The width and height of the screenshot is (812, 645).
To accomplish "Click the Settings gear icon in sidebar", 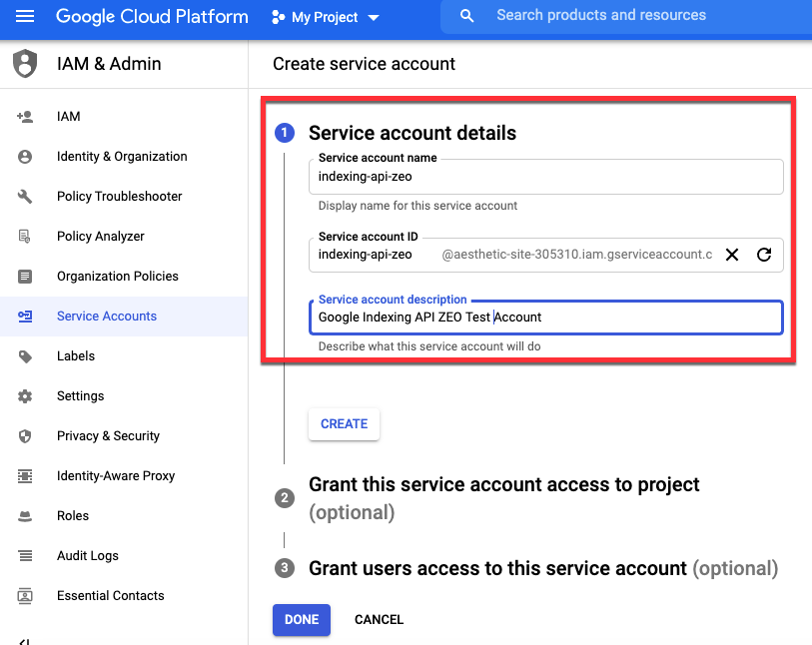I will tap(25, 396).
